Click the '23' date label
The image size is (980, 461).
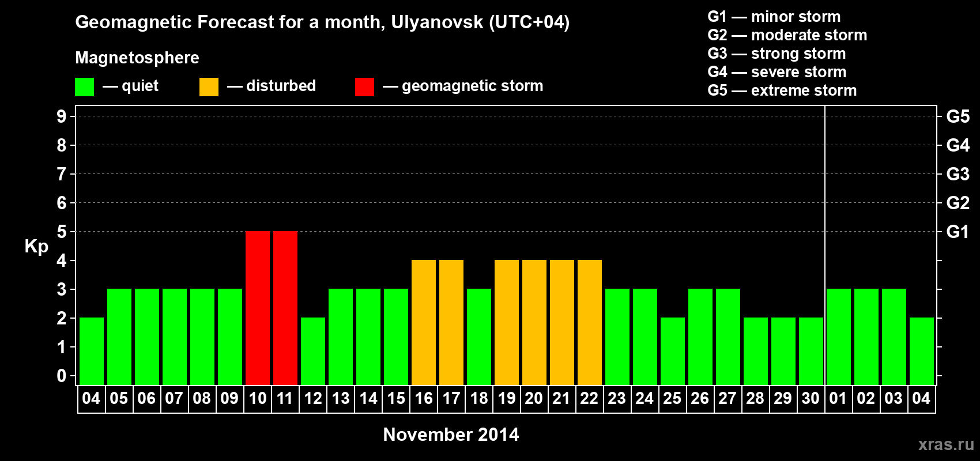[617, 399]
